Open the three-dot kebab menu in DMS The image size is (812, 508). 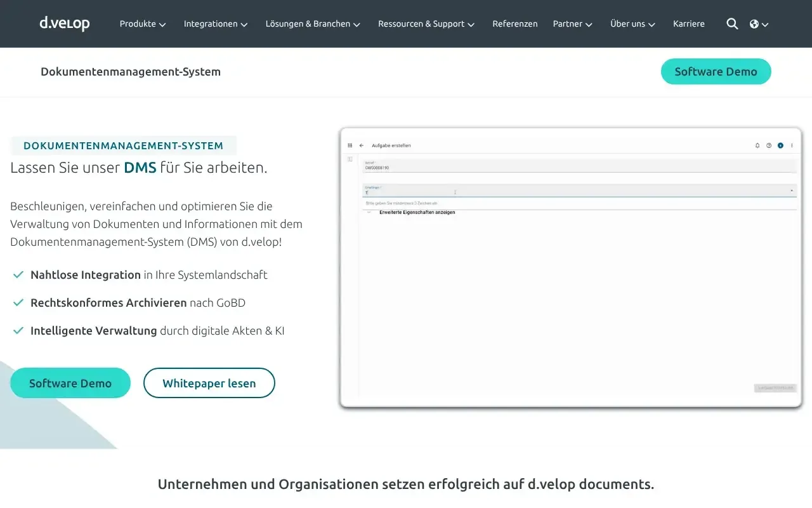[792, 145]
